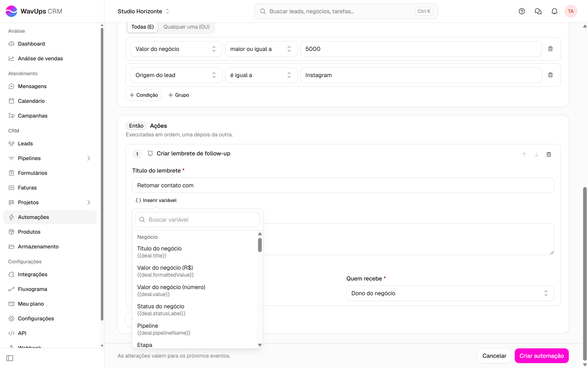
Task: Switch workspace via Studio Horizonte selector
Action: [143, 11]
